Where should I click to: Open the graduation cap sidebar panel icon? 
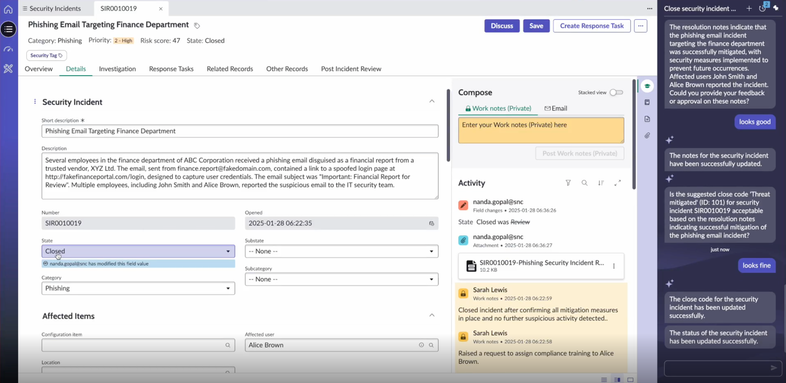(x=647, y=86)
